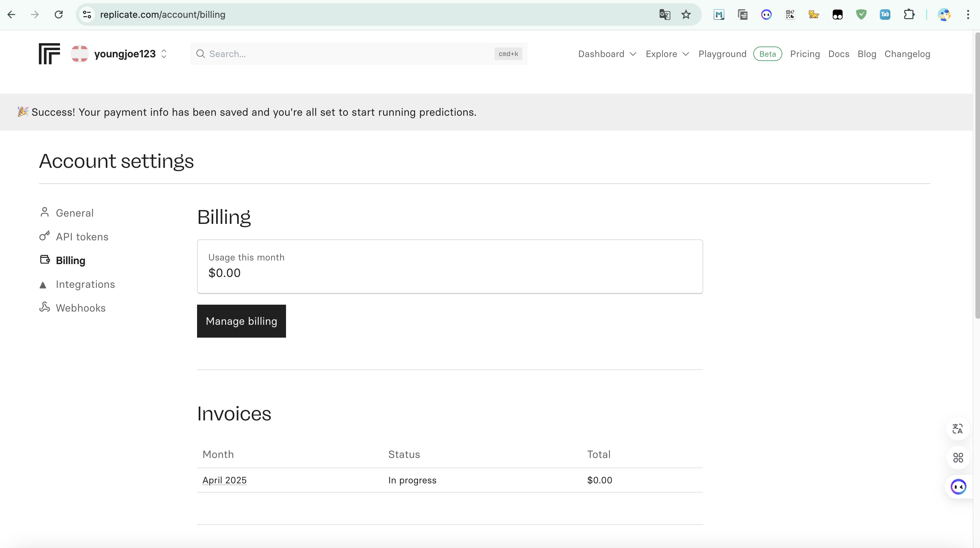Click the API tokens key icon
Viewport: 980px width, 548px height.
(x=44, y=236)
